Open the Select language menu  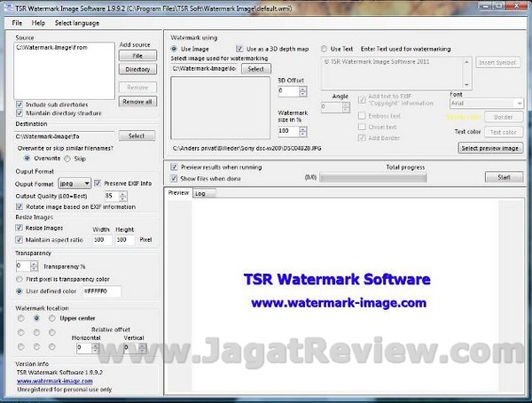(76, 21)
